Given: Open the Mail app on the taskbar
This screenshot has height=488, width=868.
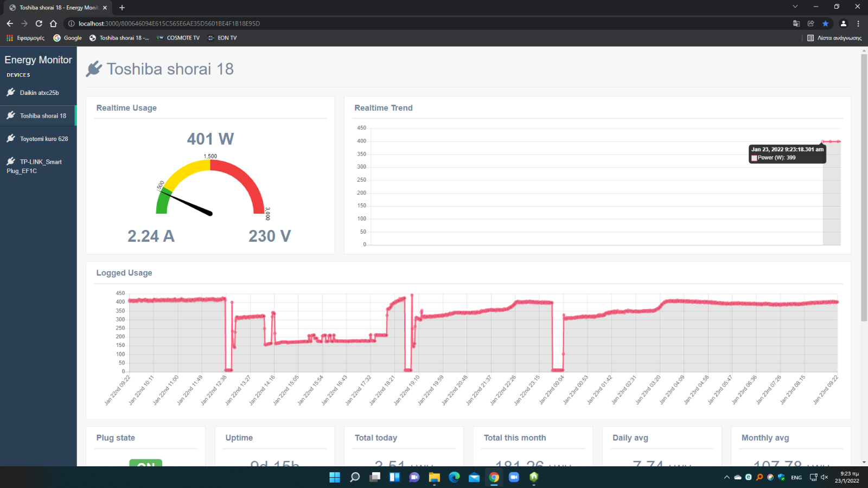Looking at the screenshot, I should (x=474, y=477).
